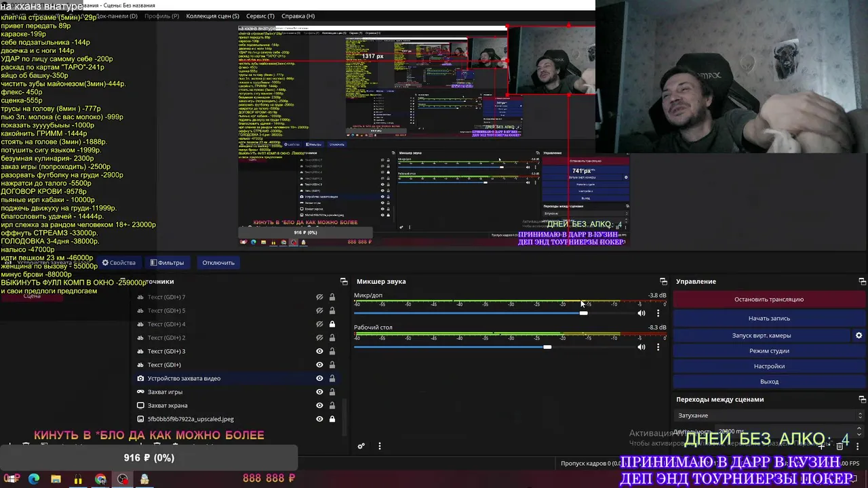868x488 pixels.
Task: Click the camera icon of Устройство захвата видео
Action: [140, 378]
